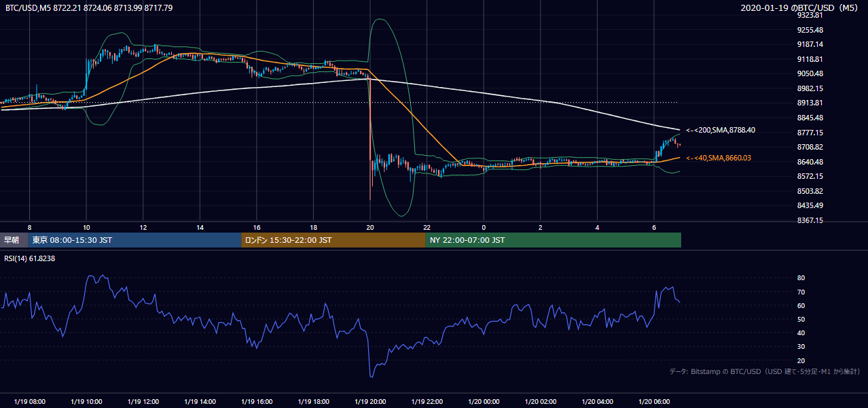Select the 40 SMA label 8660.03

click(719, 158)
